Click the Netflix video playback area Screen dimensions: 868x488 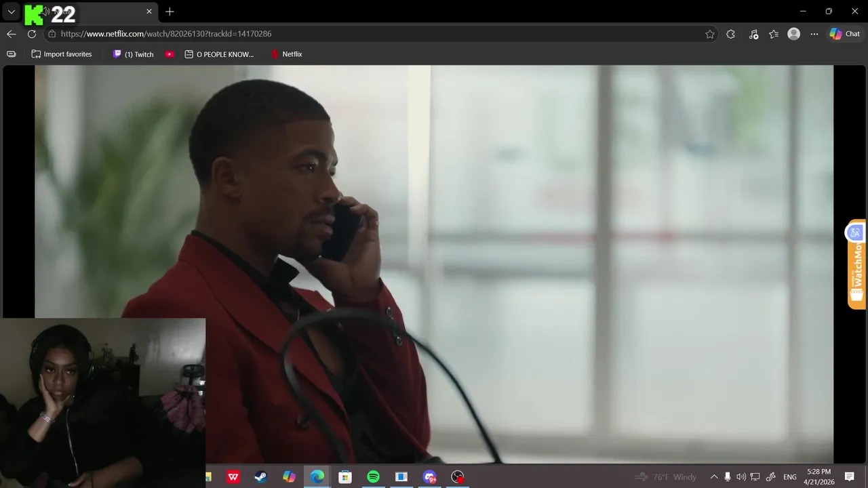[x=434, y=264]
